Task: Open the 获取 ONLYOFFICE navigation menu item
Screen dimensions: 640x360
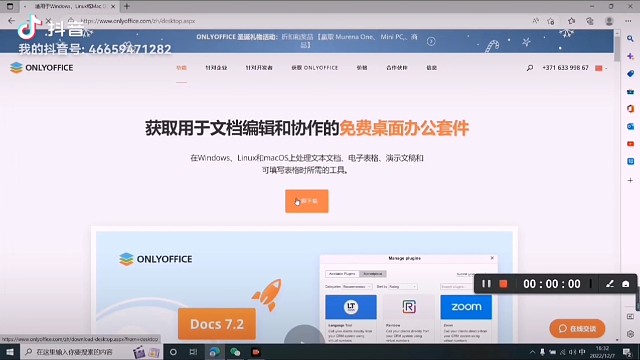Action: 315,68
